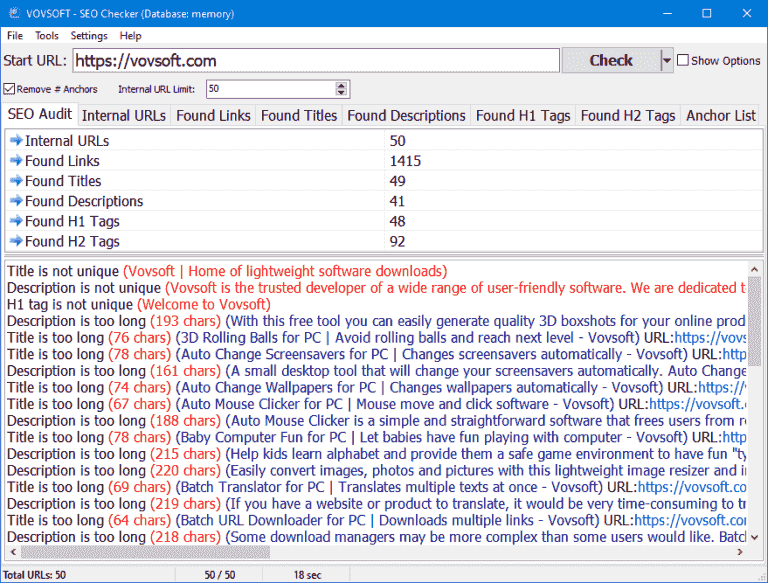Toggle the Remove # Anchors checkbox
Image resolution: width=768 pixels, height=583 pixels.
9,89
